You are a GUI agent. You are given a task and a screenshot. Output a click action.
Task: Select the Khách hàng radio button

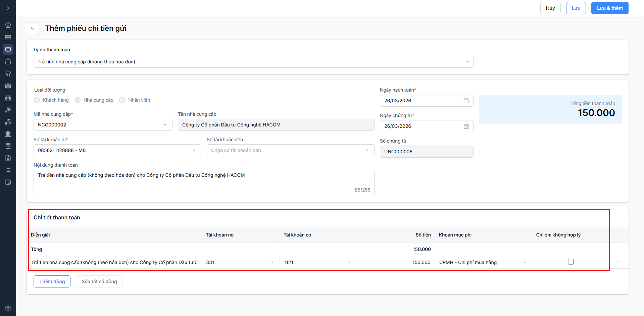click(37, 100)
